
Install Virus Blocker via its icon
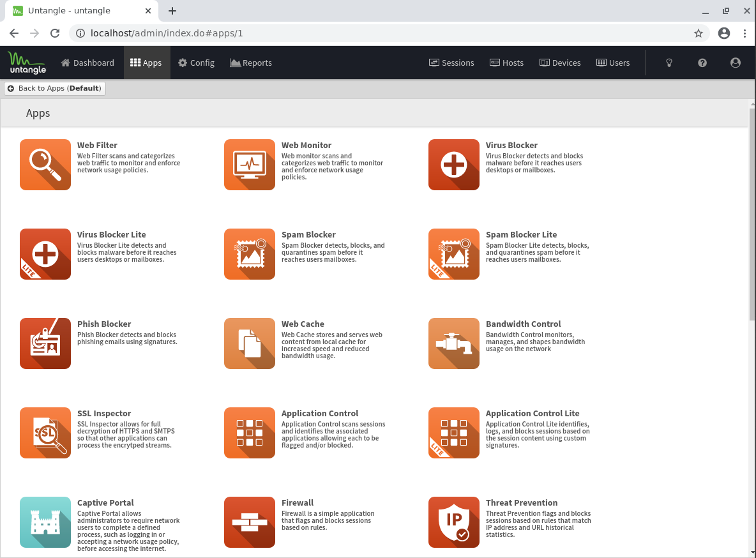coord(454,165)
